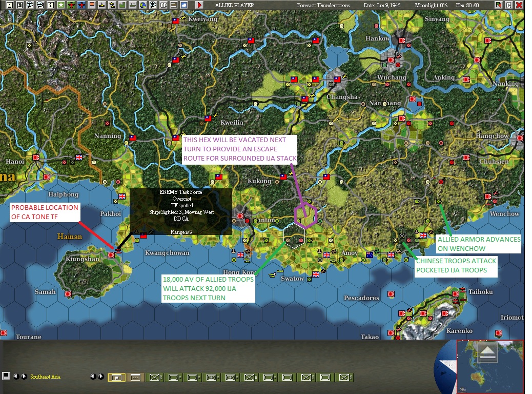Click the Takao city label
The width and height of the screenshot is (532, 394).
[370, 337]
